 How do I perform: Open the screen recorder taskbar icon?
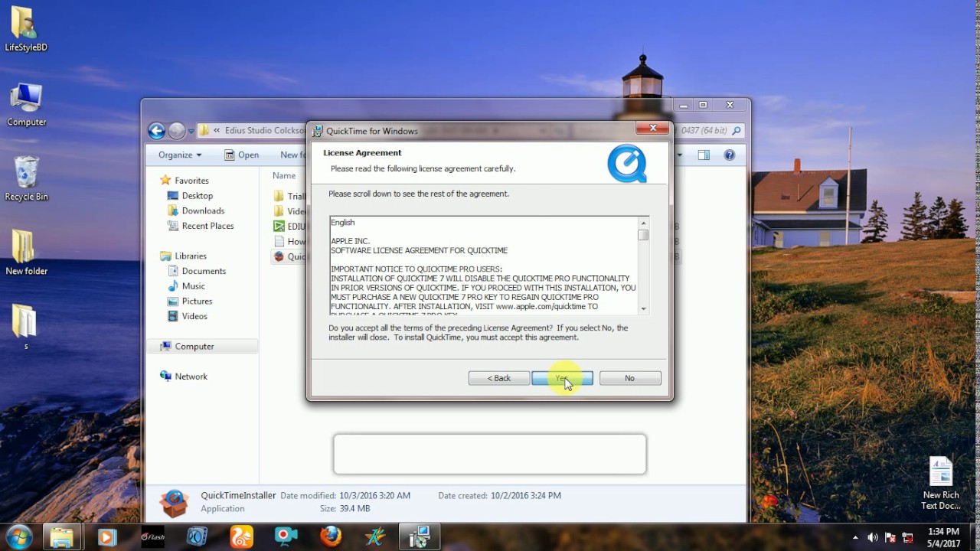click(x=286, y=536)
